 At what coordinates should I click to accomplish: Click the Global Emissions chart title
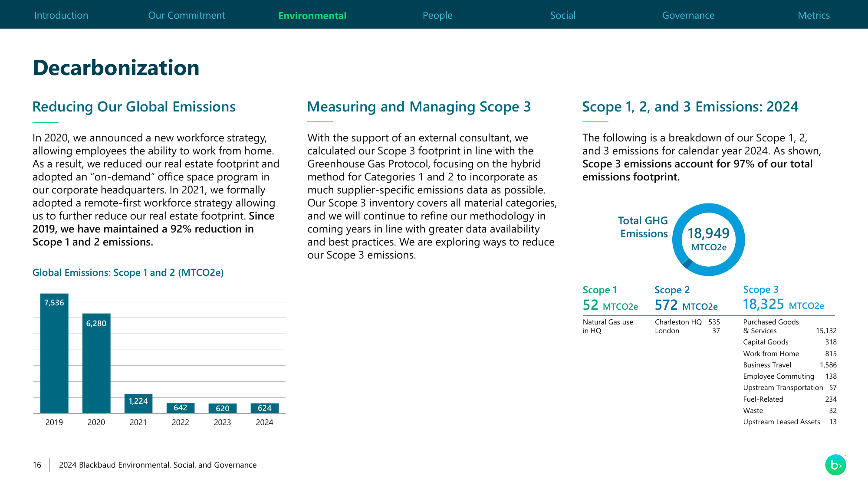(x=128, y=272)
